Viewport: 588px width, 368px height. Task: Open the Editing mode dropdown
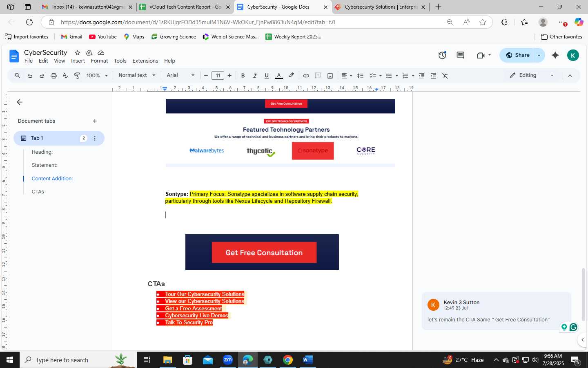coord(532,75)
